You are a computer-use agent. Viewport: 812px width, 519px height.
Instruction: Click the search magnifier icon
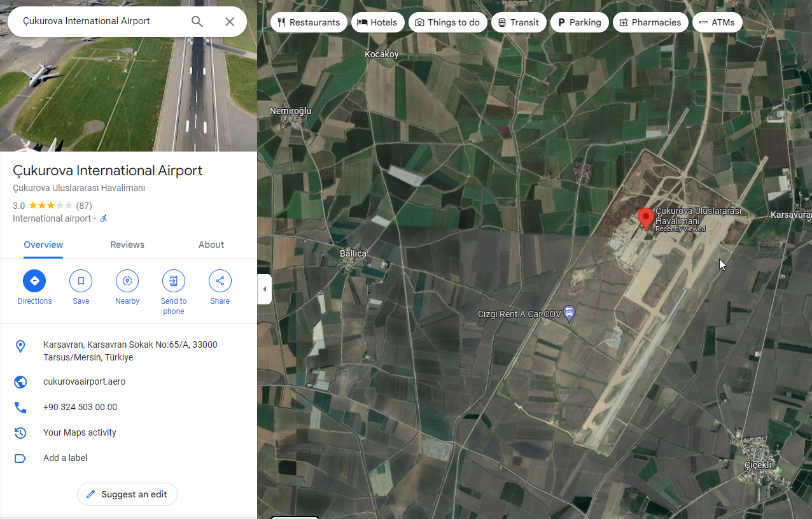tap(197, 22)
